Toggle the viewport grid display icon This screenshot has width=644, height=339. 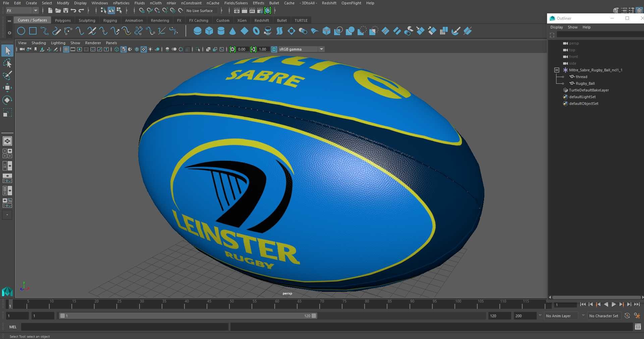tap(66, 49)
